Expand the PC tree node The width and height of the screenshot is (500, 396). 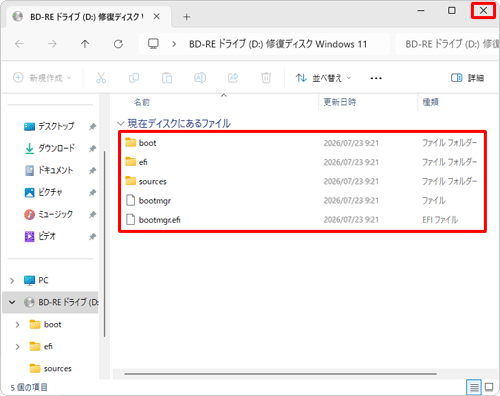tap(12, 281)
